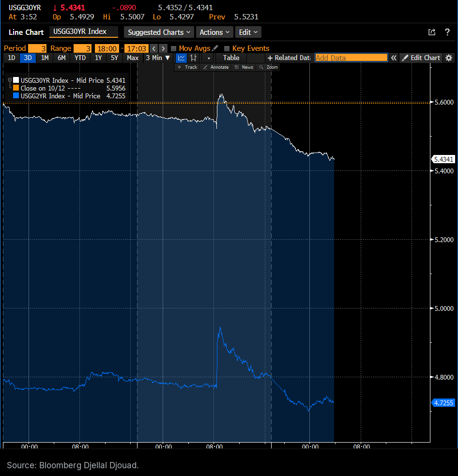The width and height of the screenshot is (458, 476).
Task: Select the 6M range tab
Action: pos(61,58)
